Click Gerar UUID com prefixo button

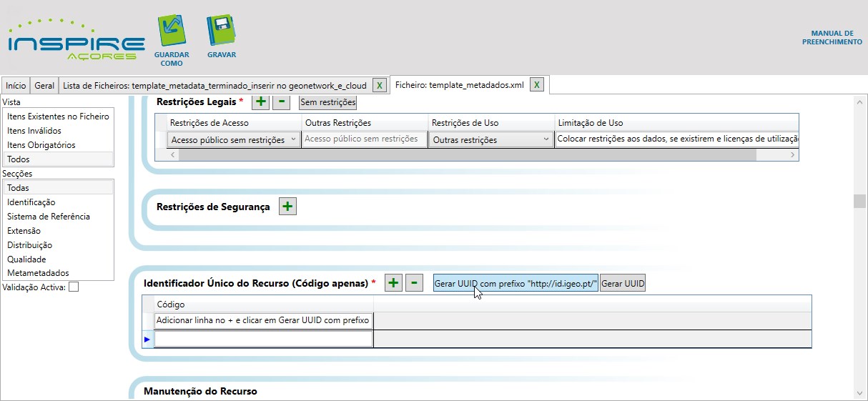(x=516, y=284)
